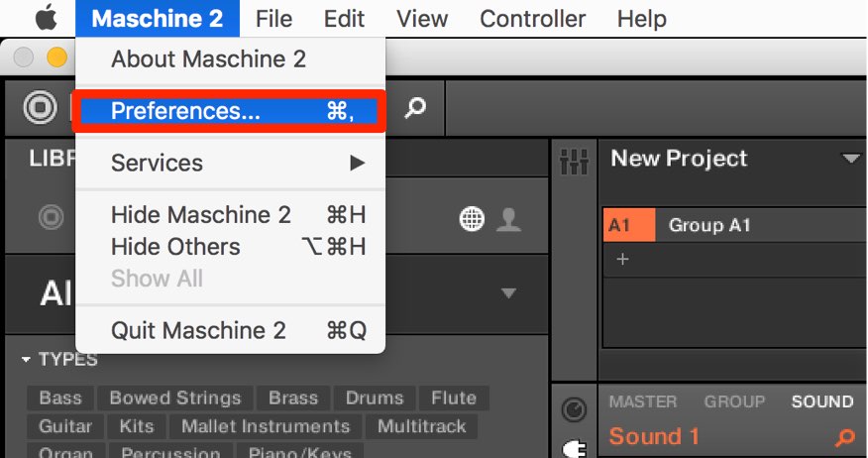Click the channel knob icon
The width and height of the screenshot is (868, 458).
tap(574, 409)
